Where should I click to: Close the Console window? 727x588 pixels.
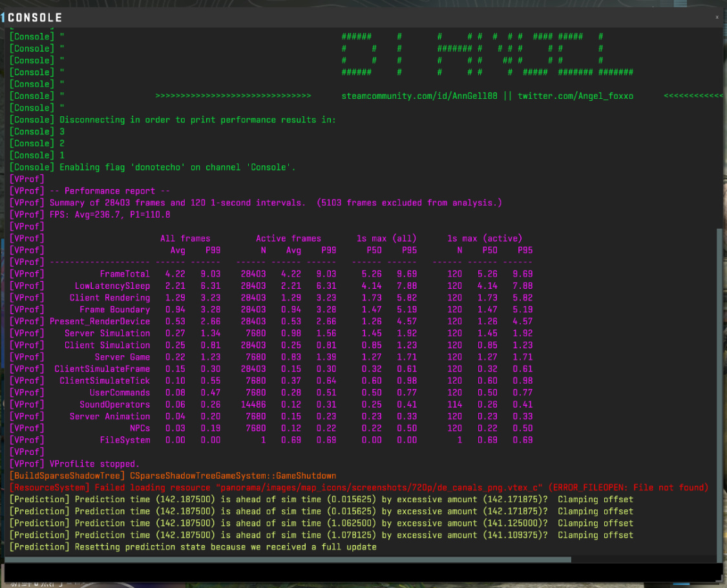coord(717,17)
